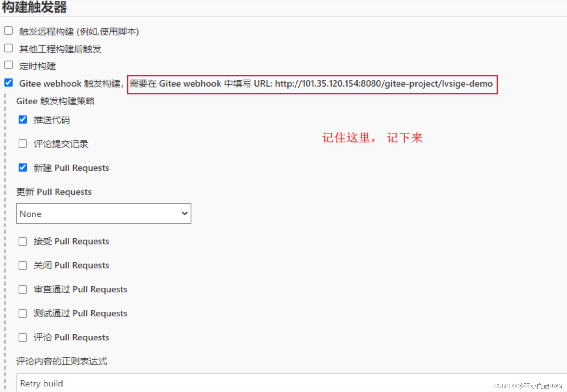This screenshot has height=392, width=567.
Task: Disable the 推送代码 checkbox
Action: tap(23, 119)
